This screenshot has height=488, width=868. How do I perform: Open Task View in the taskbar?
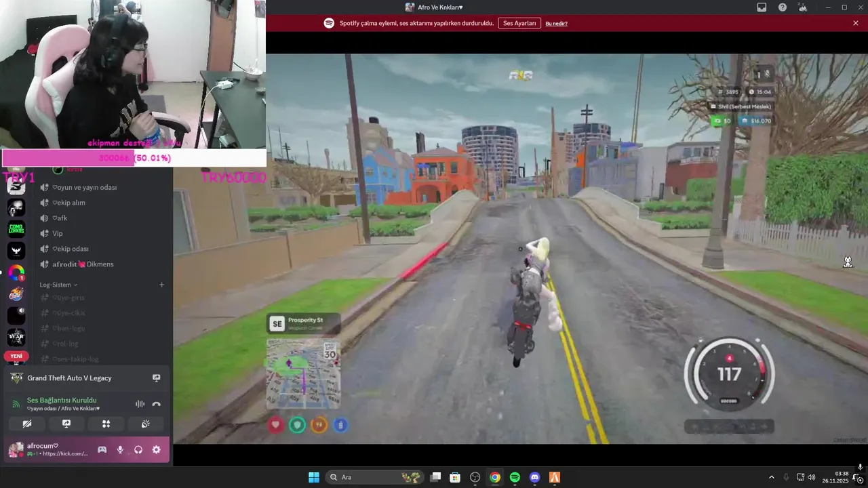click(435, 477)
